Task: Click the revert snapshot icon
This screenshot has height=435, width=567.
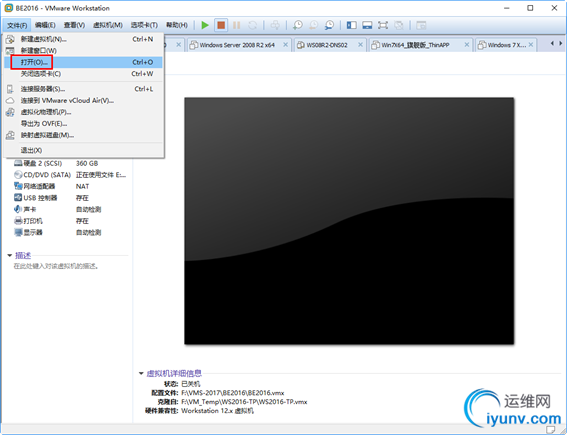Action: 314,25
